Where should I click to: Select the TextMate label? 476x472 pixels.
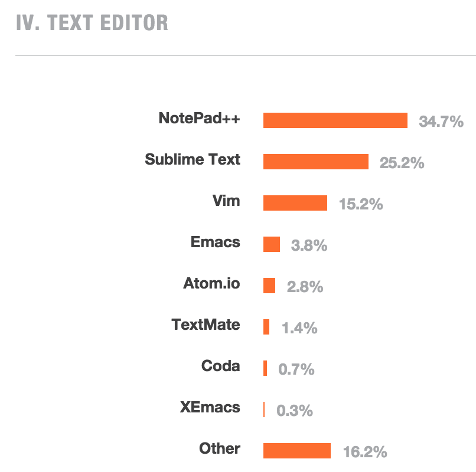click(206, 324)
